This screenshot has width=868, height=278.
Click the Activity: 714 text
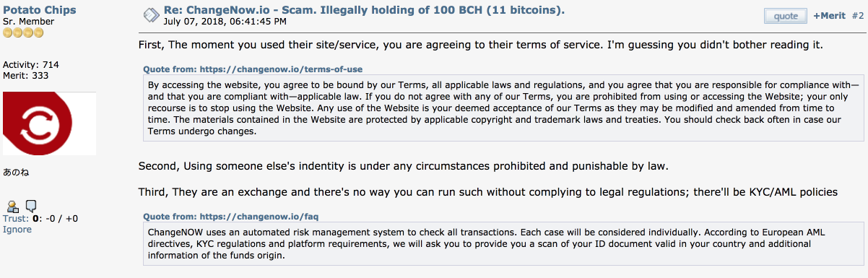pyautogui.click(x=31, y=64)
